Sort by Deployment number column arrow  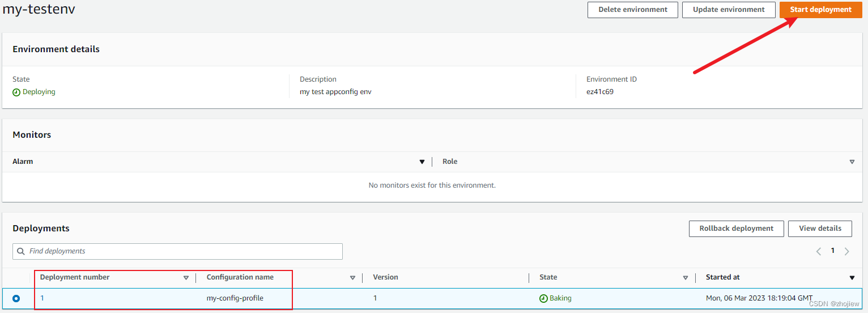[186, 278]
